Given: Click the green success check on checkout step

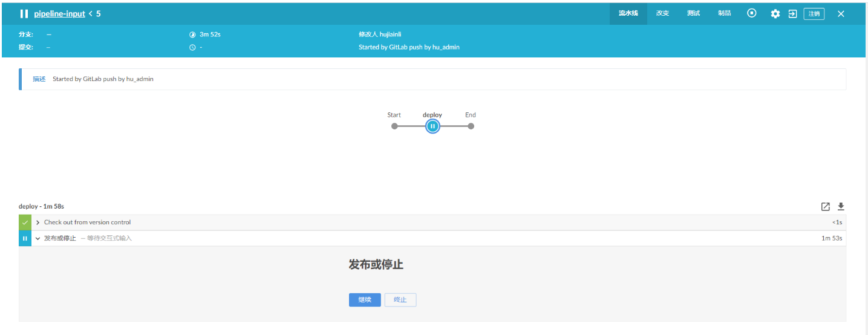Looking at the screenshot, I should pyautogui.click(x=25, y=223).
